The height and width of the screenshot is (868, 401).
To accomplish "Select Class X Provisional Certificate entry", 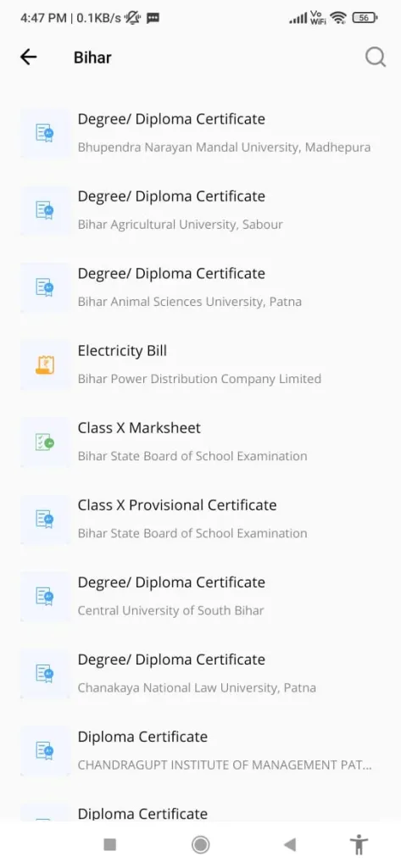I will click(200, 520).
